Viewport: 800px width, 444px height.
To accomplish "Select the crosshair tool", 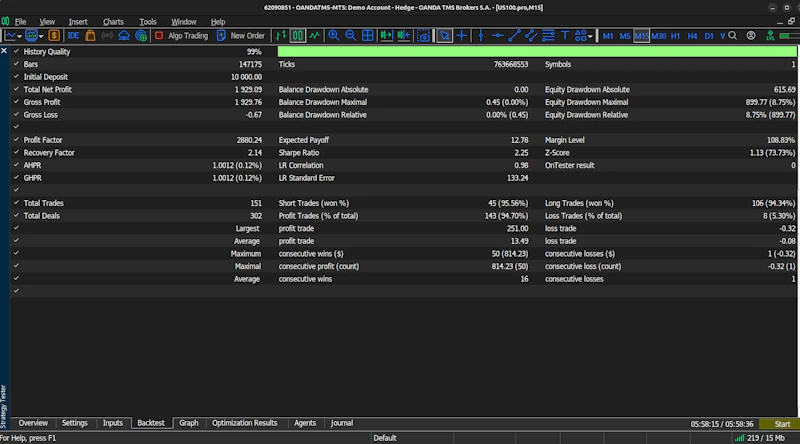I will pos(462,36).
